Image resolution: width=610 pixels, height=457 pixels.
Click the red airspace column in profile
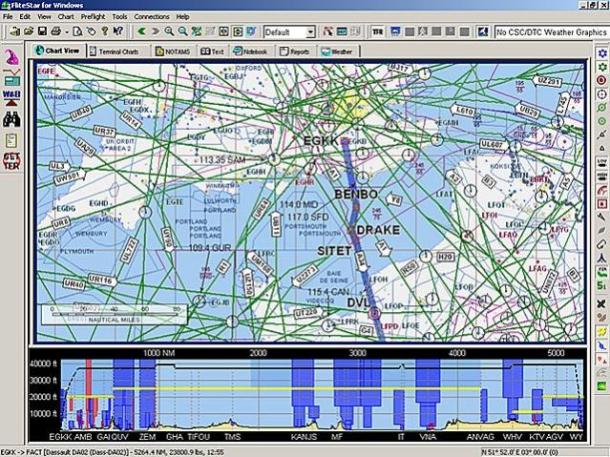pyautogui.click(x=89, y=393)
